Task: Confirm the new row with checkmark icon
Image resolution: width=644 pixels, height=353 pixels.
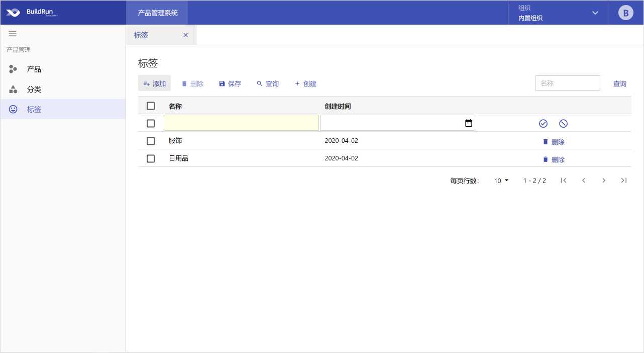Action: pyautogui.click(x=543, y=123)
